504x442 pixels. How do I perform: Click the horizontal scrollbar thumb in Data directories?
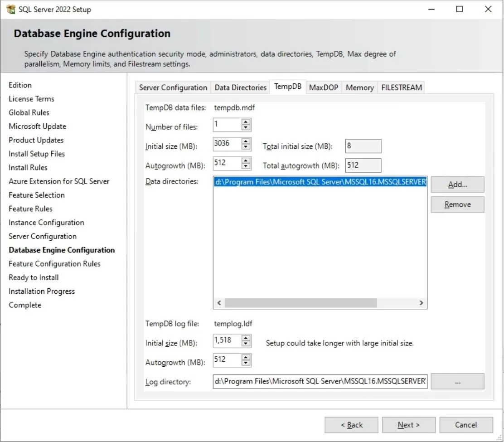[301, 303]
